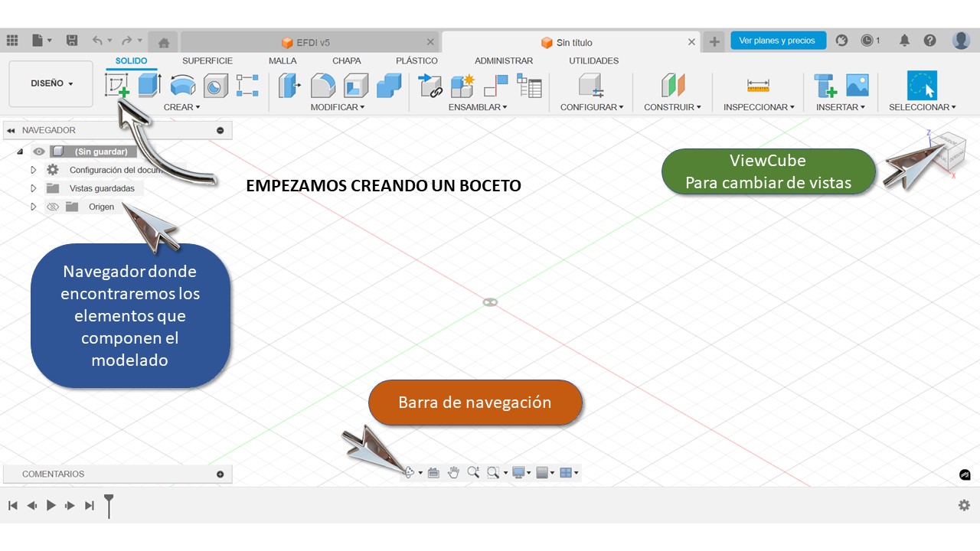Click the Create Sketch icon
The height and width of the screenshot is (551, 980).
click(116, 85)
